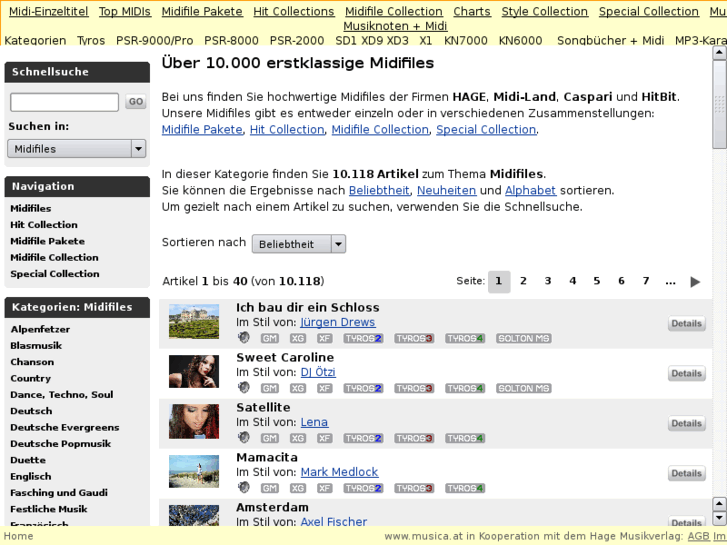Open Midi-Einzeltitel top menu
Image resolution: width=727 pixels, height=545 pixels.
click(49, 12)
